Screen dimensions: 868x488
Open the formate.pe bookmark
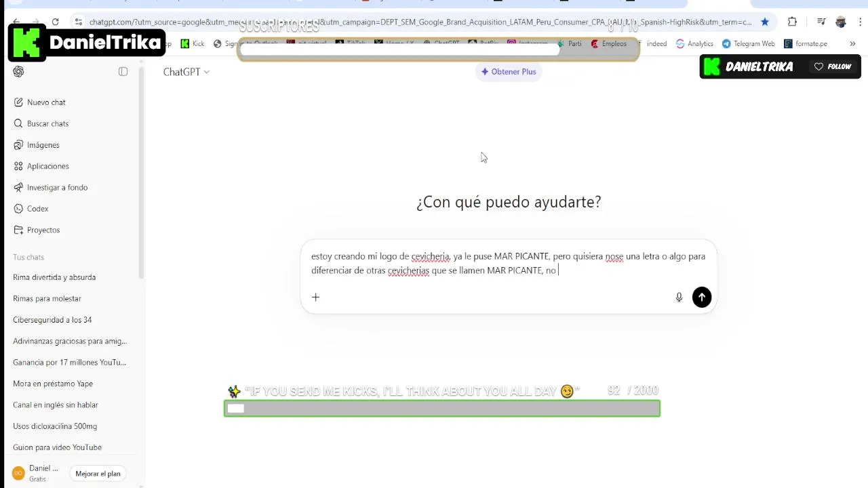coord(806,43)
